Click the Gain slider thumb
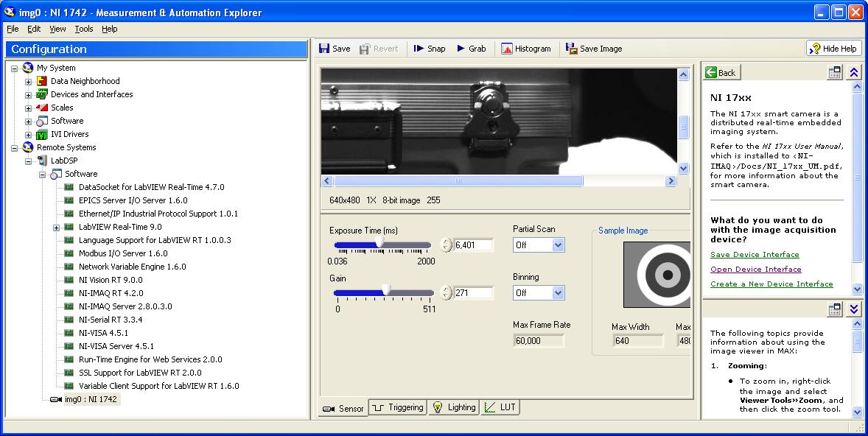Image resolution: width=868 pixels, height=436 pixels. 385,292
